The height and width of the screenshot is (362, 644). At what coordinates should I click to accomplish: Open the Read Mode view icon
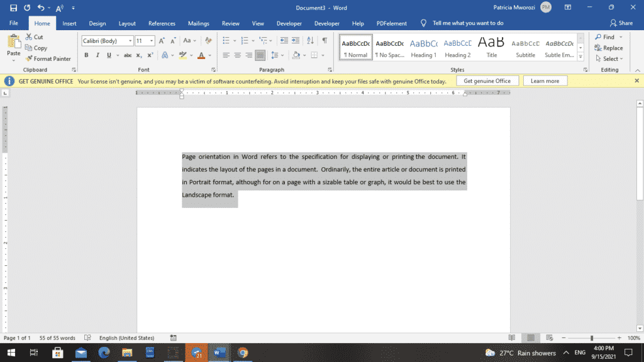(x=512, y=337)
